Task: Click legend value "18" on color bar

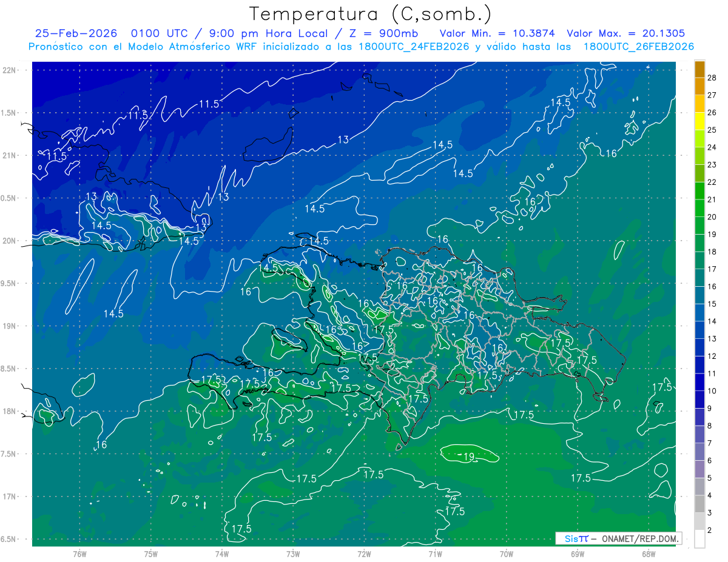Action: (x=712, y=252)
